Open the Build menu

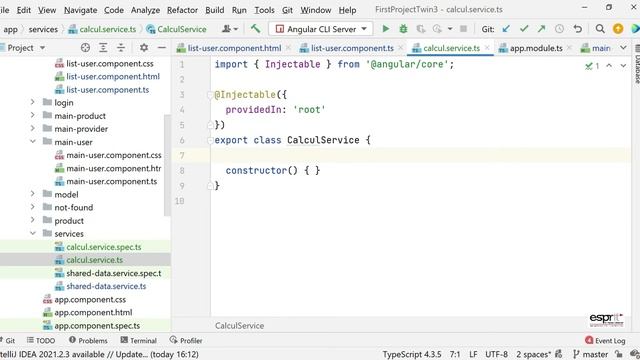(x=214, y=10)
